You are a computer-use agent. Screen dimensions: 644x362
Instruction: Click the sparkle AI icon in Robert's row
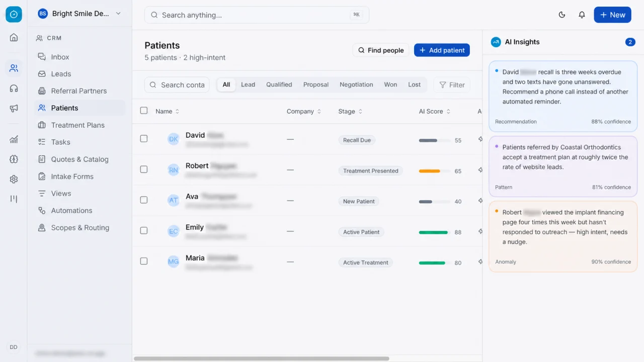tap(480, 170)
